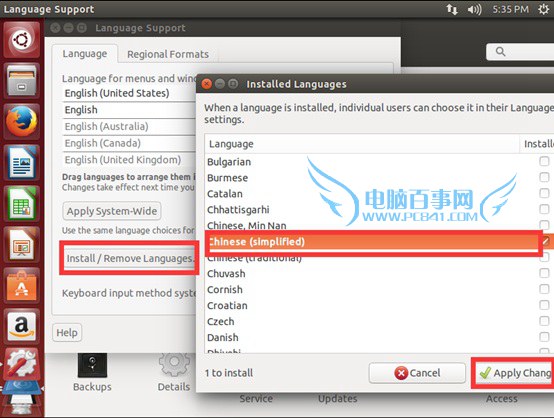This screenshot has width=554, height=418.
Task: Select the Danish language row
Action: 379,337
